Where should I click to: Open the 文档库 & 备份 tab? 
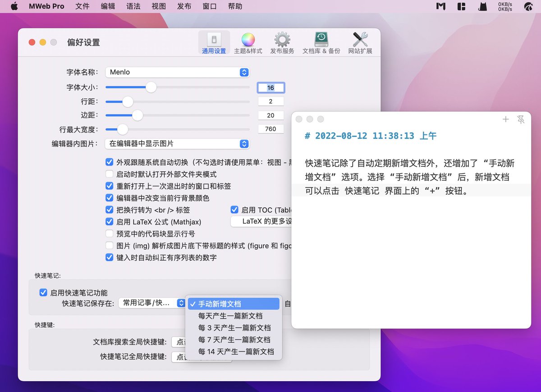[x=321, y=43]
